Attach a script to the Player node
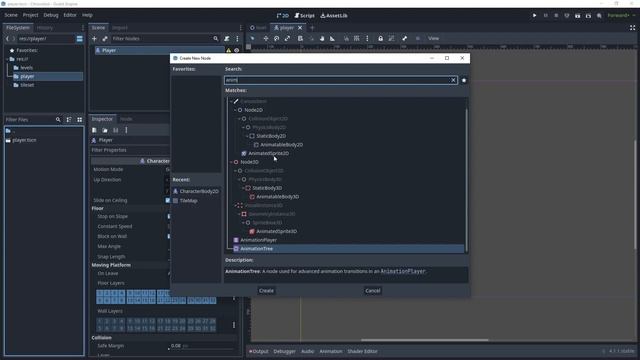This screenshot has width=640, height=360. pyautogui.click(x=227, y=38)
